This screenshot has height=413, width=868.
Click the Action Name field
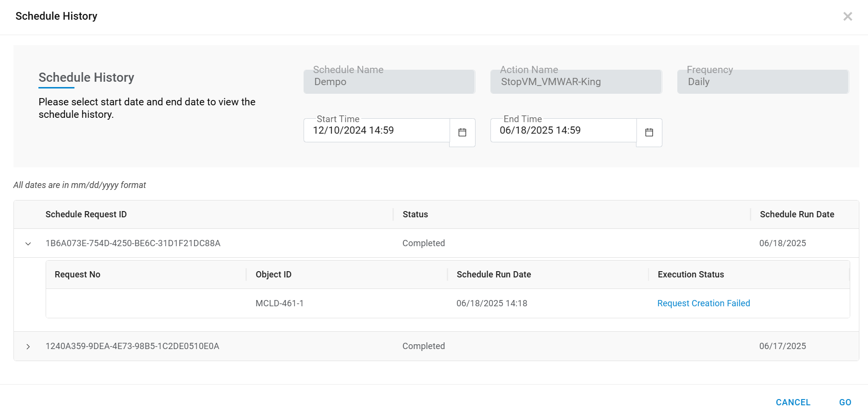tap(575, 82)
